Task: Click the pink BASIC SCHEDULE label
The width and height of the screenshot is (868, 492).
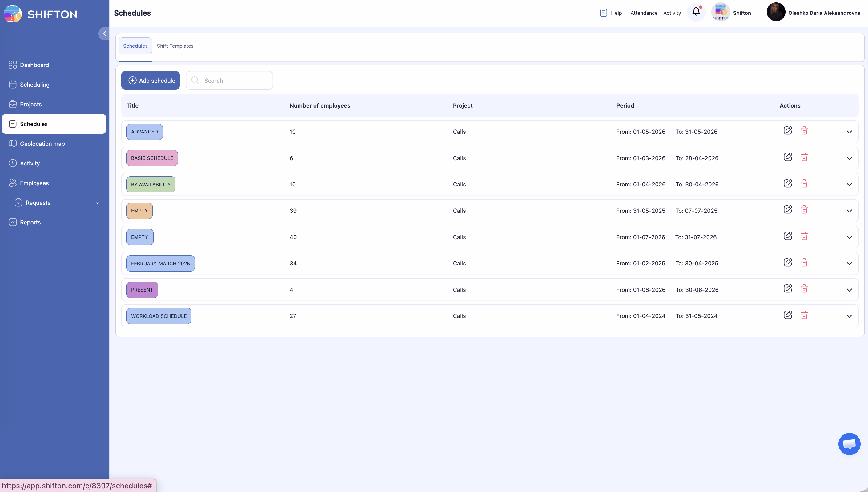Action: coord(152,158)
